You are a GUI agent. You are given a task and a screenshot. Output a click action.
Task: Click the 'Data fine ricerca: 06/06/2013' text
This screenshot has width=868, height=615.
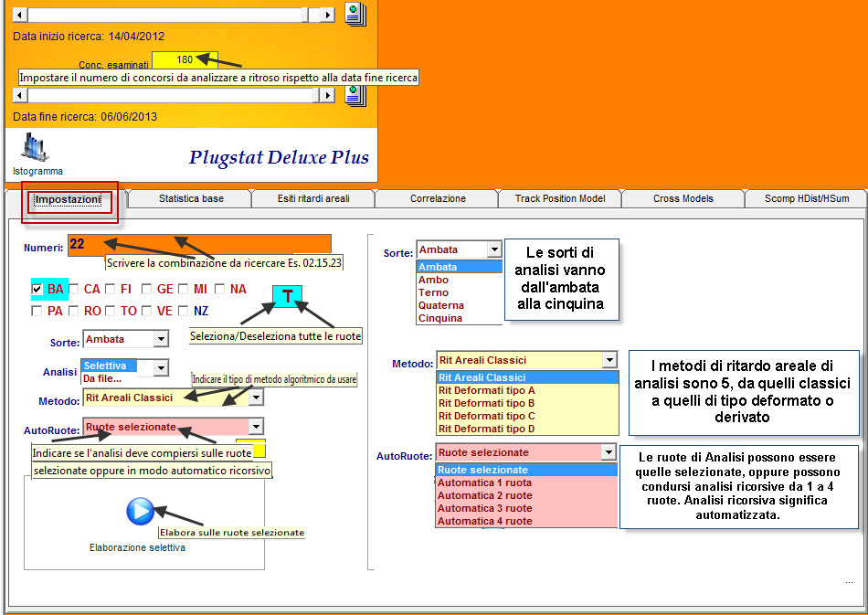[85, 117]
